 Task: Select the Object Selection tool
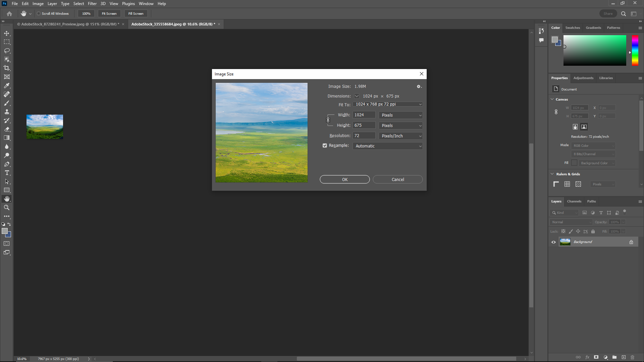pyautogui.click(x=7, y=59)
